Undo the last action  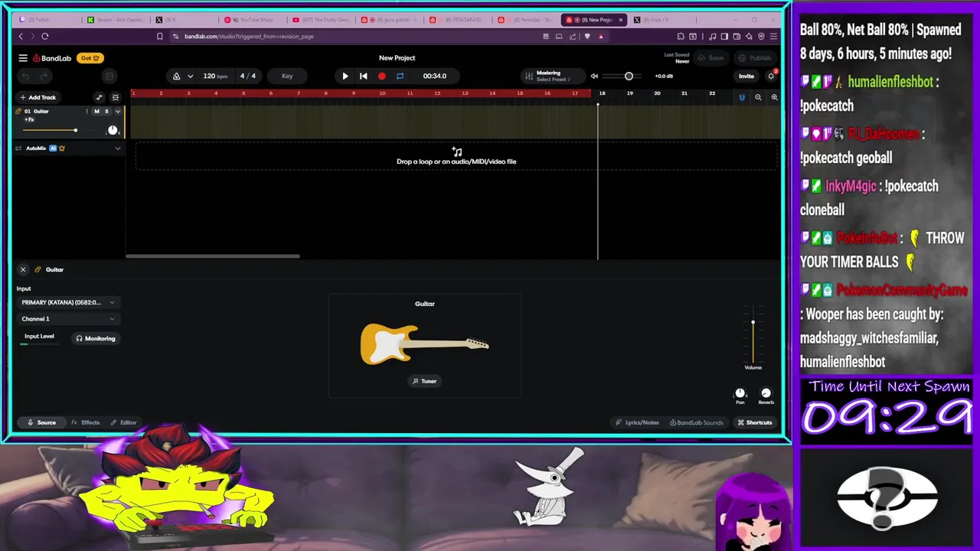25,76
